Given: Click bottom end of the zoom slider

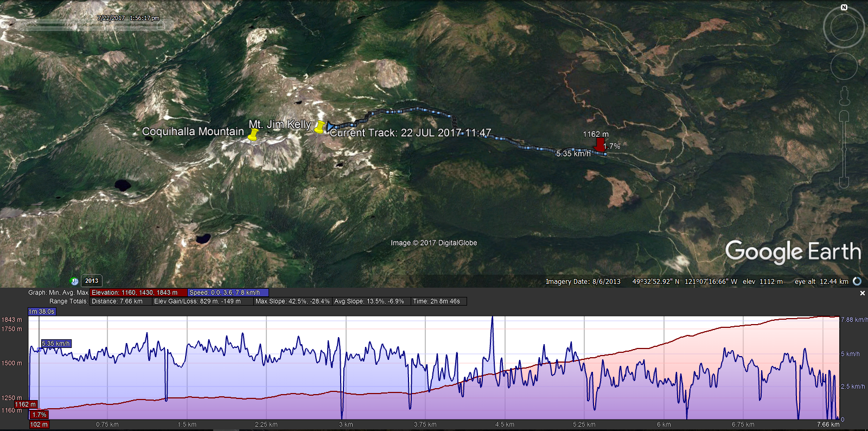Looking at the screenshot, I should (x=844, y=182).
